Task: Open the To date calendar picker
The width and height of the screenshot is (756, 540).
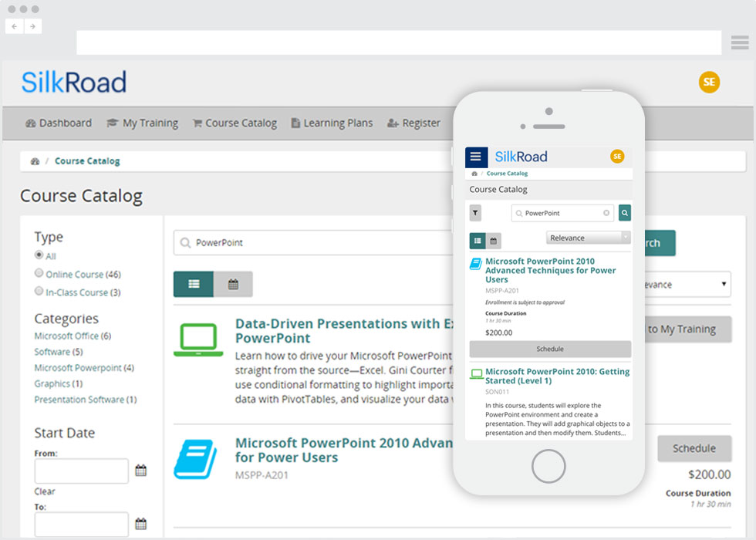Action: click(140, 524)
